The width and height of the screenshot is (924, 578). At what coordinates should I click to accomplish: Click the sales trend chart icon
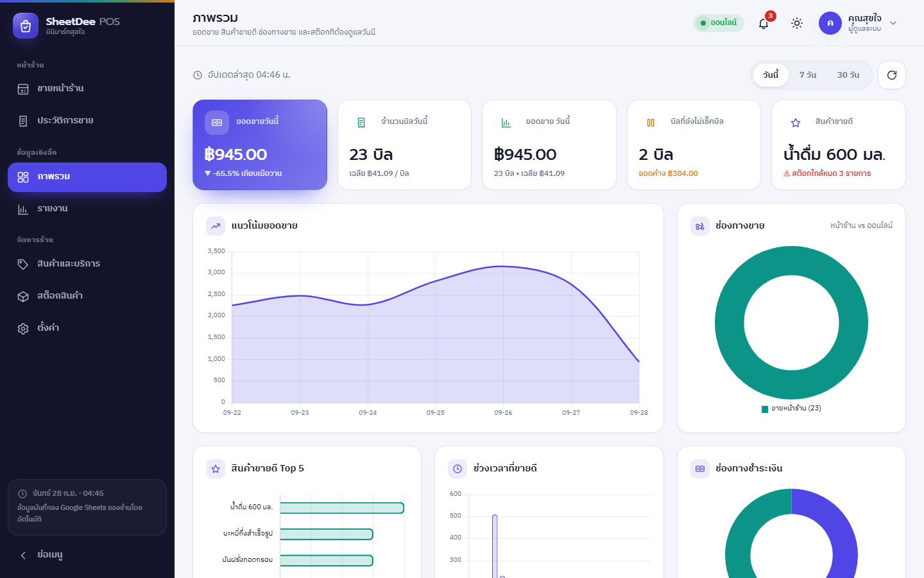pyautogui.click(x=216, y=226)
